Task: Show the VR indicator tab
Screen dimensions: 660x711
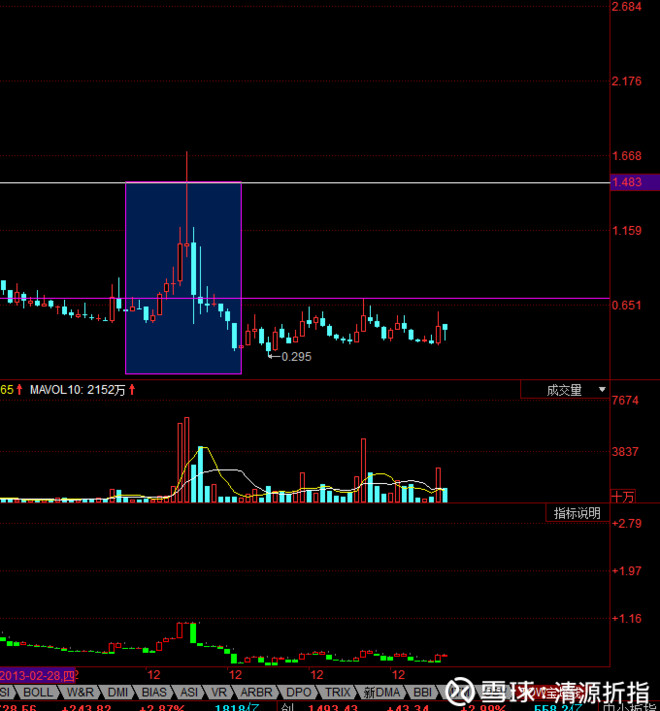Action: click(x=218, y=692)
